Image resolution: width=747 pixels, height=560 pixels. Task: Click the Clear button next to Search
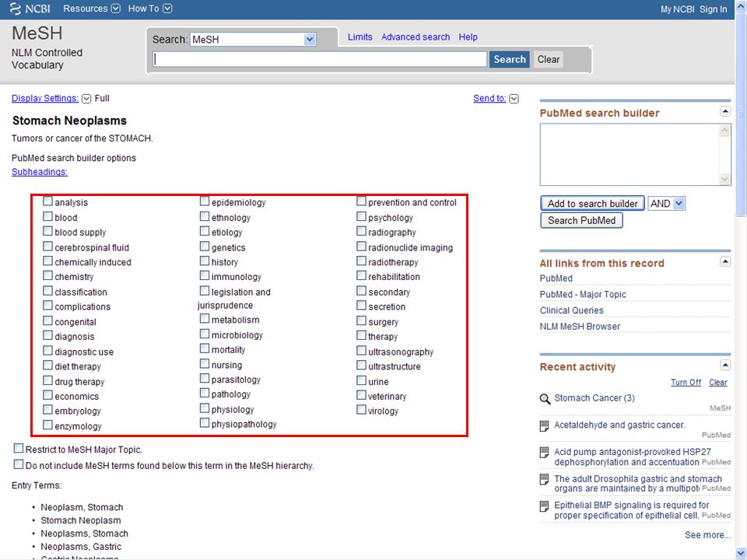[x=549, y=60]
